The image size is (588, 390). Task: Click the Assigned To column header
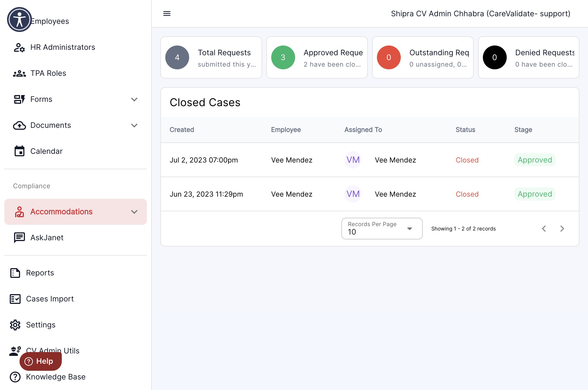tap(363, 130)
